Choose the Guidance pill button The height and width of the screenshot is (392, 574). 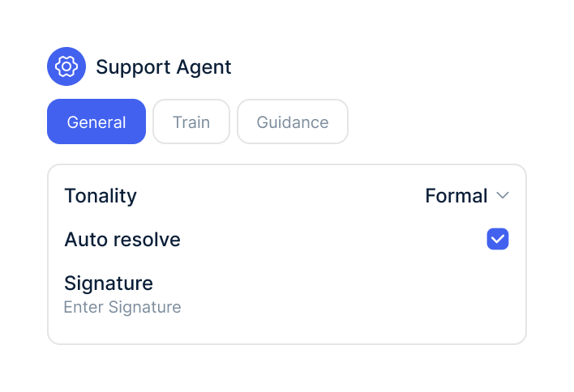293,121
